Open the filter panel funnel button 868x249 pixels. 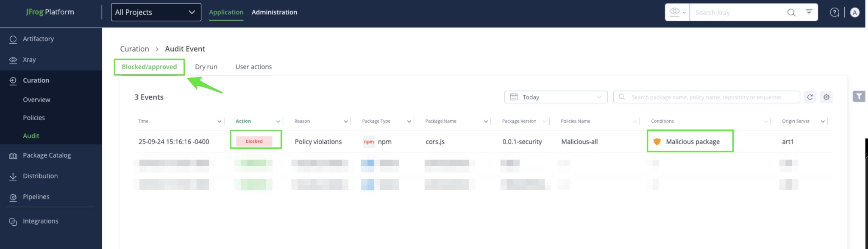click(x=859, y=97)
